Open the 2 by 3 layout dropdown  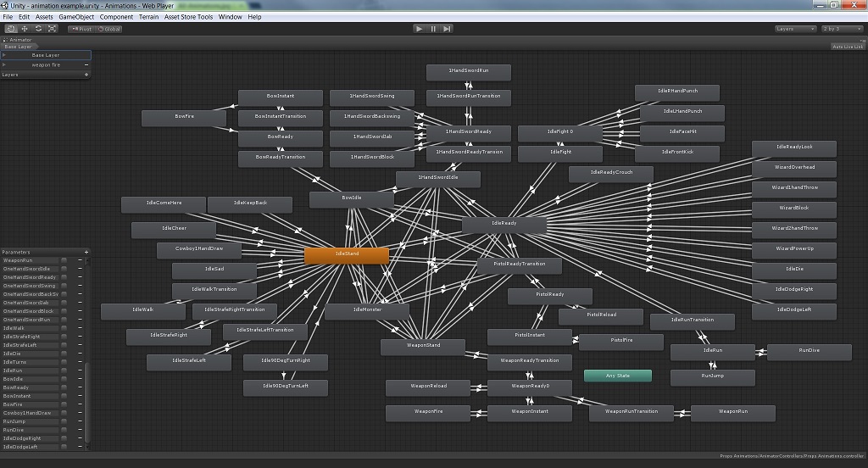[842, 29]
